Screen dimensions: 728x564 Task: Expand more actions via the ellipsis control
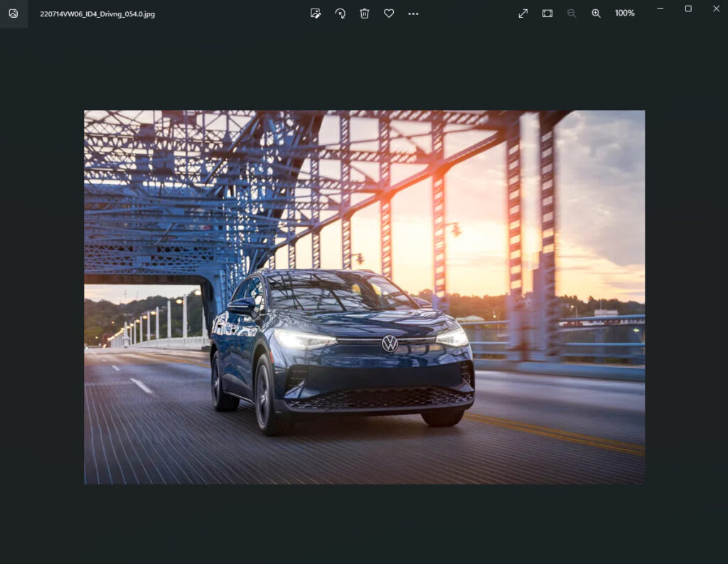pos(413,13)
